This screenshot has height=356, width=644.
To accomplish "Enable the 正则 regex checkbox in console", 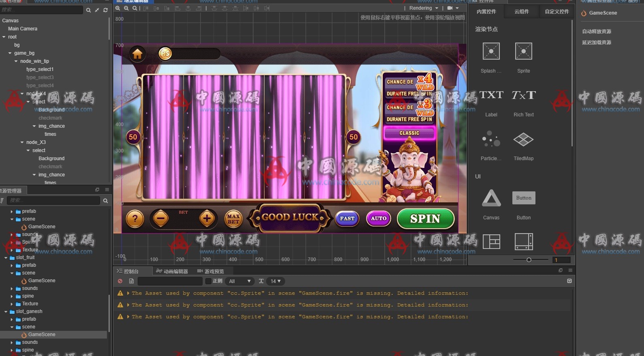I will (x=208, y=281).
